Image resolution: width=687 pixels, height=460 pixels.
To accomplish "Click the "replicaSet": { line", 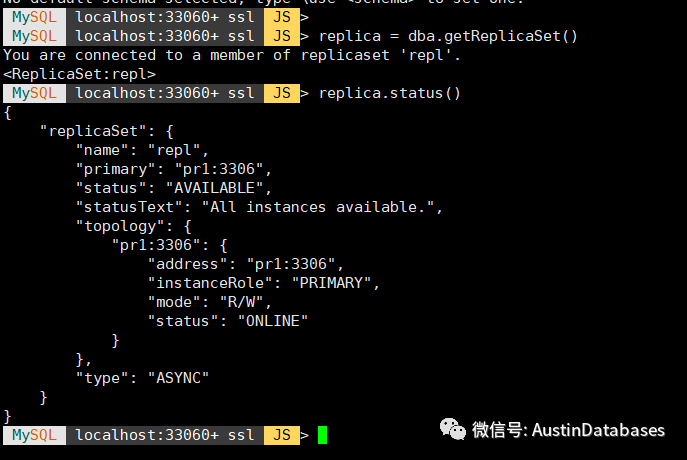I will click(x=106, y=131).
